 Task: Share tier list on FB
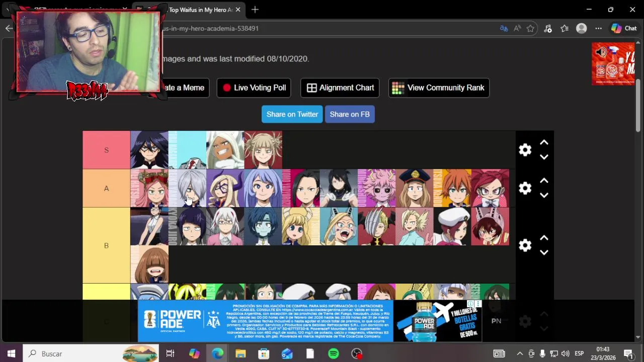(350, 114)
